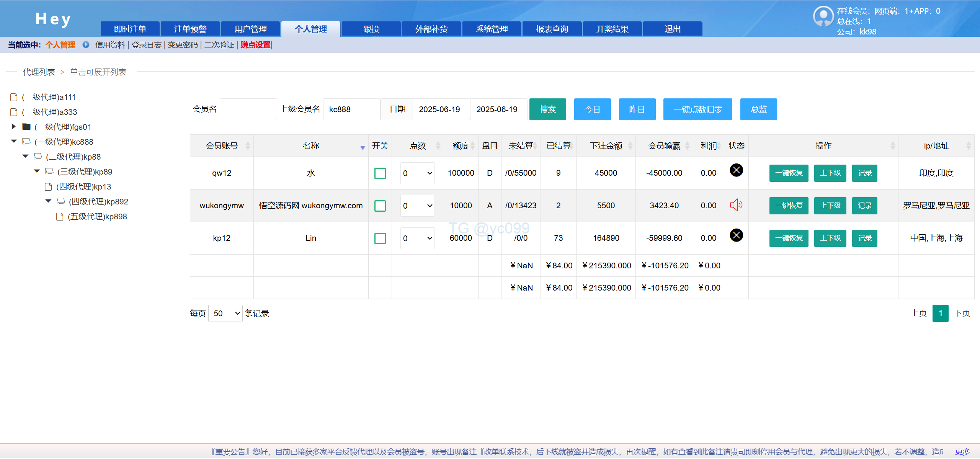Open the 用户管理 tab
Image resolution: width=980 pixels, height=459 pixels.
pyautogui.click(x=250, y=29)
